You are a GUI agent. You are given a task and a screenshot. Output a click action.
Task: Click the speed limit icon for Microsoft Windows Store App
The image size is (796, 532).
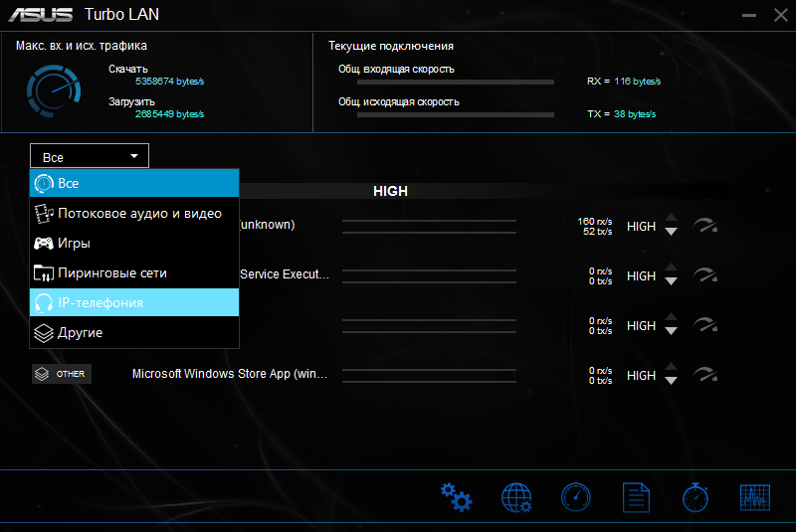point(705,374)
